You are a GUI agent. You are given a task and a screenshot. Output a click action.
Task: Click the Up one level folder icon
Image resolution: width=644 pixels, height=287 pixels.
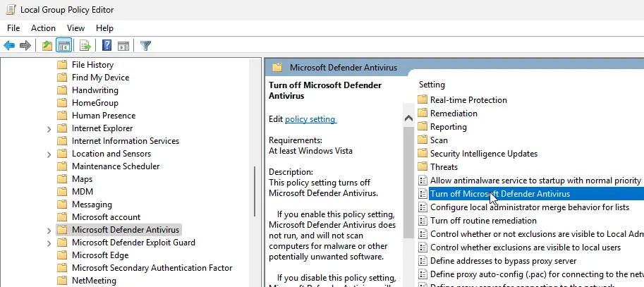point(47,46)
